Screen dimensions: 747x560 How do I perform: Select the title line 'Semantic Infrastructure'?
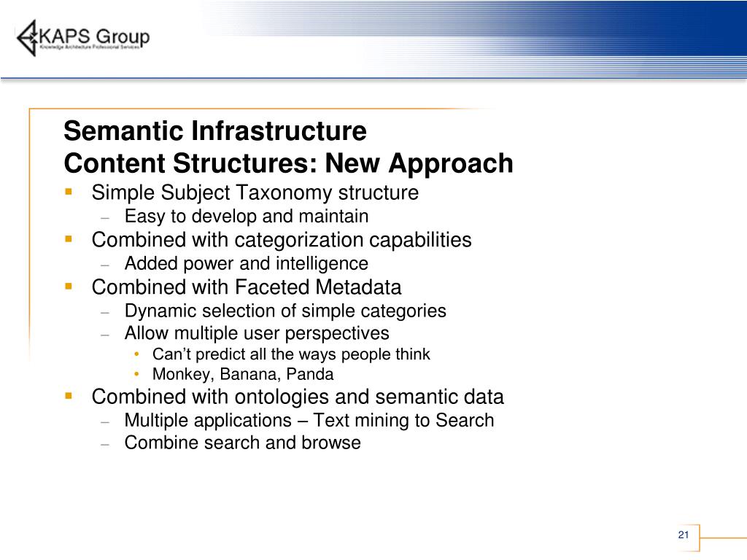pyautogui.click(x=215, y=131)
